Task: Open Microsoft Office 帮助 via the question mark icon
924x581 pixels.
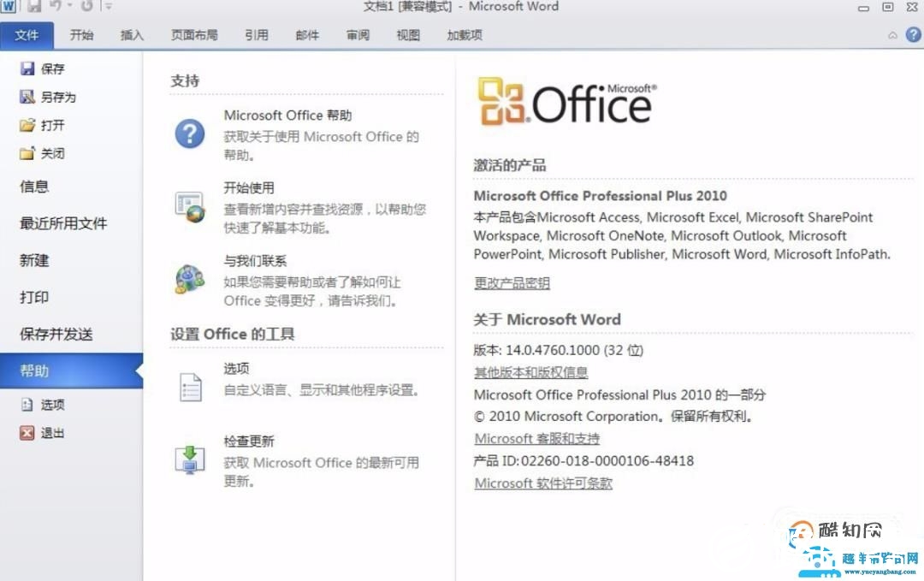Action: point(190,134)
